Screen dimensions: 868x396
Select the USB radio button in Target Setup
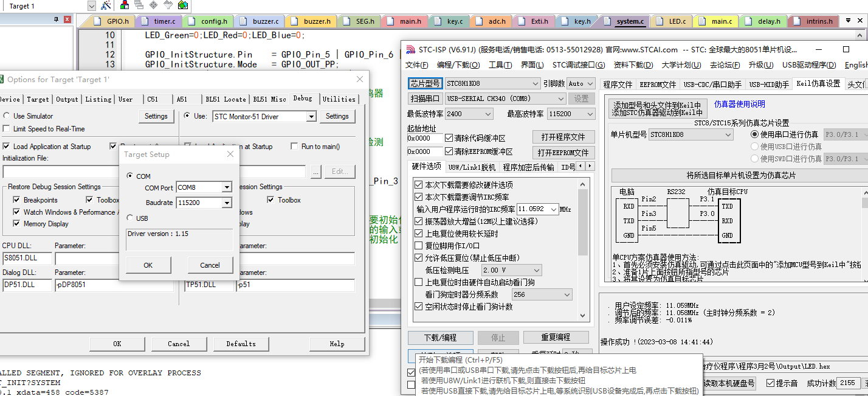pyautogui.click(x=130, y=218)
